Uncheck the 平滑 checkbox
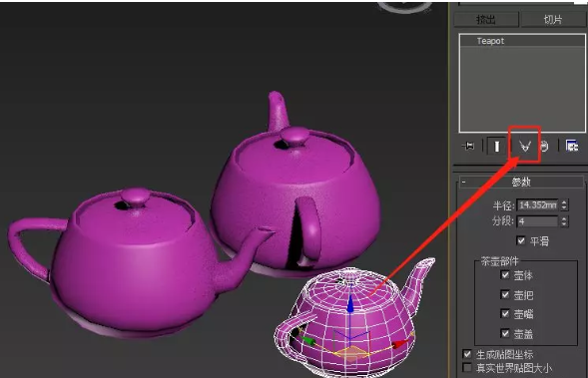The width and height of the screenshot is (588, 378). pos(521,240)
